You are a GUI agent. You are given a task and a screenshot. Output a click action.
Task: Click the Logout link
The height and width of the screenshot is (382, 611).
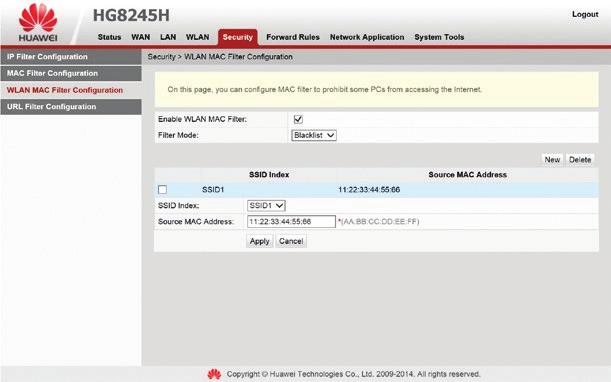tap(585, 14)
